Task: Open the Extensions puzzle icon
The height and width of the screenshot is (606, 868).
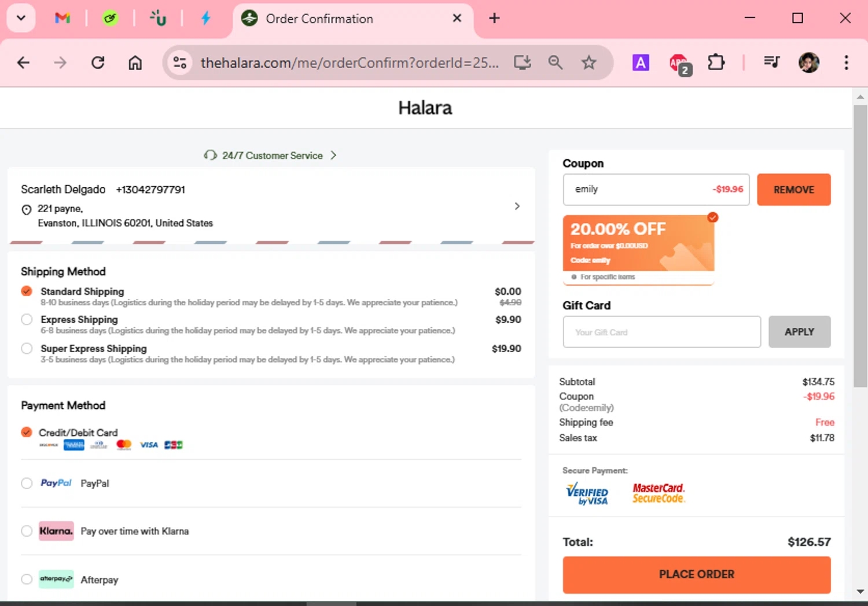Action: pos(716,62)
